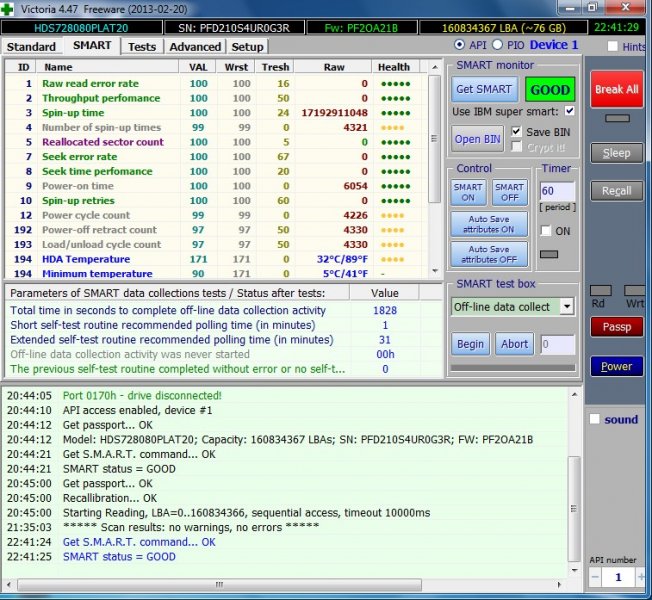Select the API access radio button
The width and height of the screenshot is (652, 600).
coord(459,45)
